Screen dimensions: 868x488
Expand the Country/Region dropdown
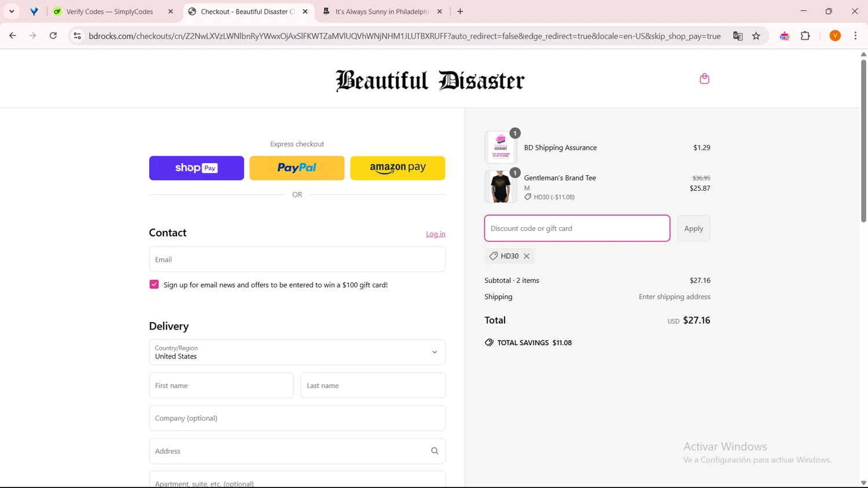click(x=297, y=352)
